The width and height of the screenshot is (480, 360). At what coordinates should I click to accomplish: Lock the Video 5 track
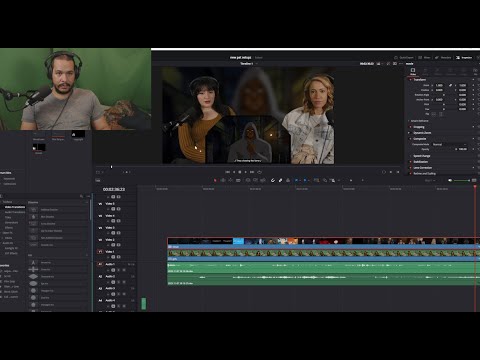coord(108,209)
